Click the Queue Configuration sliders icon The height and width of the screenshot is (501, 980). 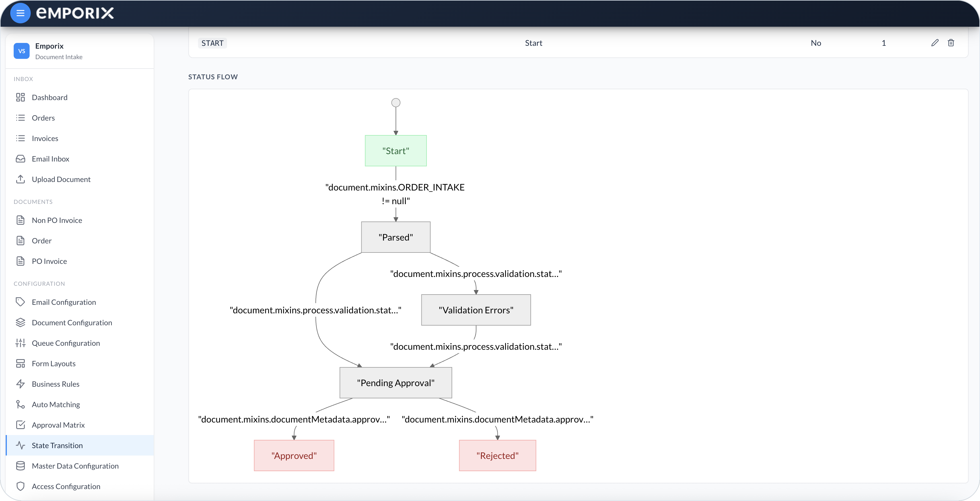(x=20, y=343)
